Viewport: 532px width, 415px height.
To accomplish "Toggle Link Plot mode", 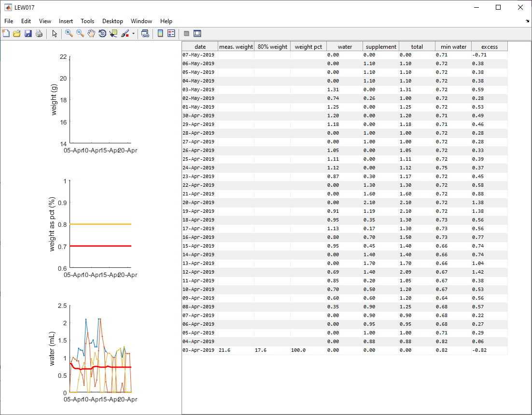I will [145, 33].
